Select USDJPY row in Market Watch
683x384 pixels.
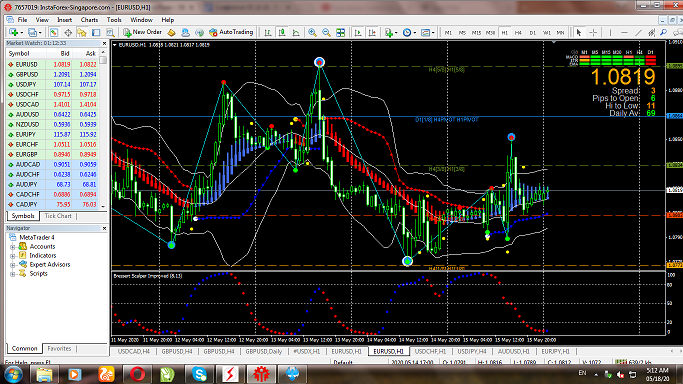pyautogui.click(x=52, y=84)
